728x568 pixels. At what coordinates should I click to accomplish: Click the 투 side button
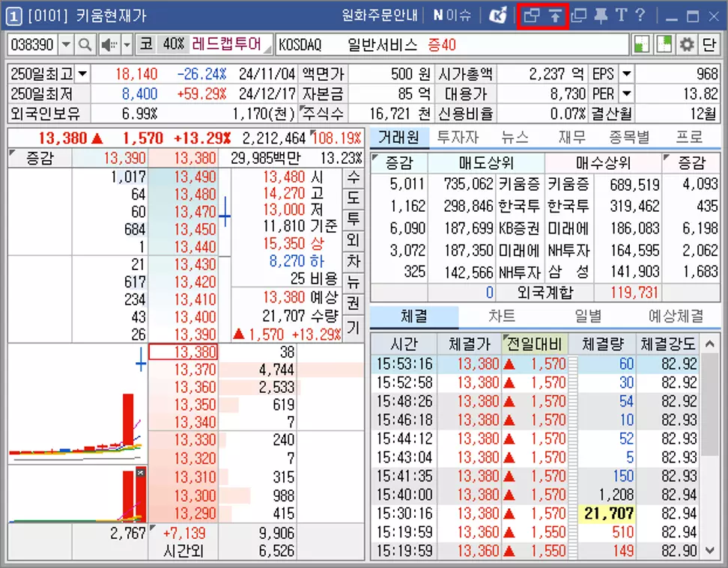[354, 219]
